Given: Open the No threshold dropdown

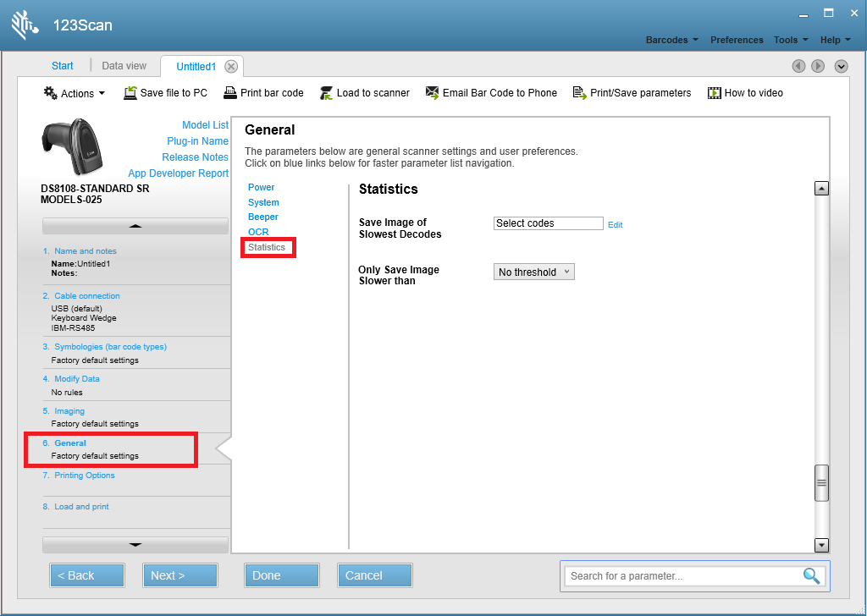Looking at the screenshot, I should [533, 272].
